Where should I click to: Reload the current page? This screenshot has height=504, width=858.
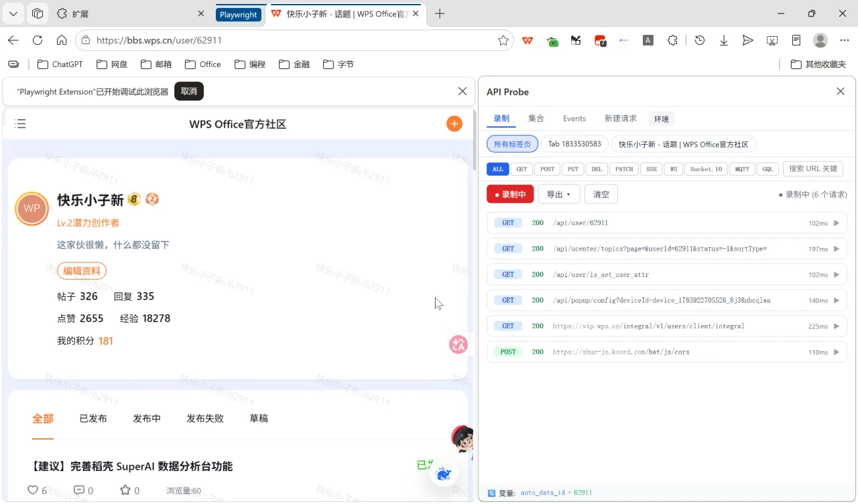point(38,40)
